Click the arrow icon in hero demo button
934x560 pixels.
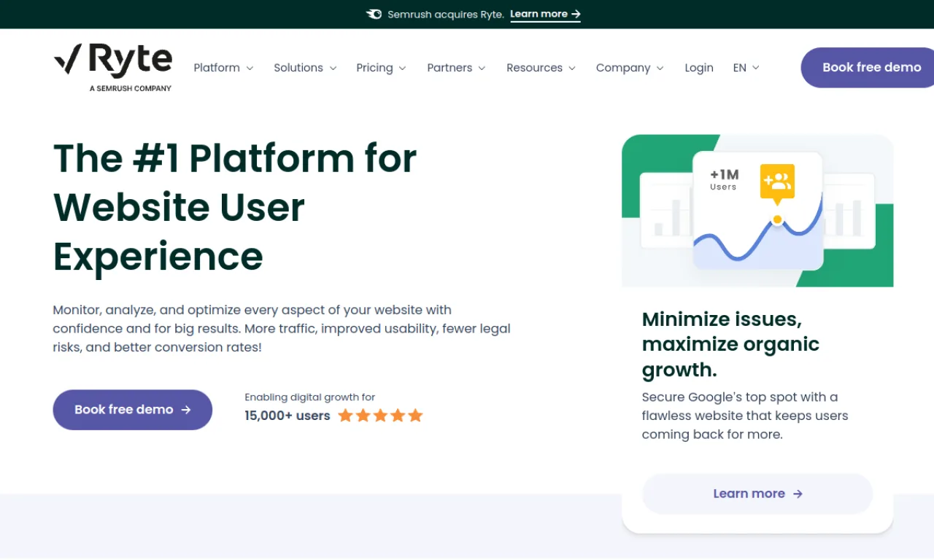[x=186, y=410]
